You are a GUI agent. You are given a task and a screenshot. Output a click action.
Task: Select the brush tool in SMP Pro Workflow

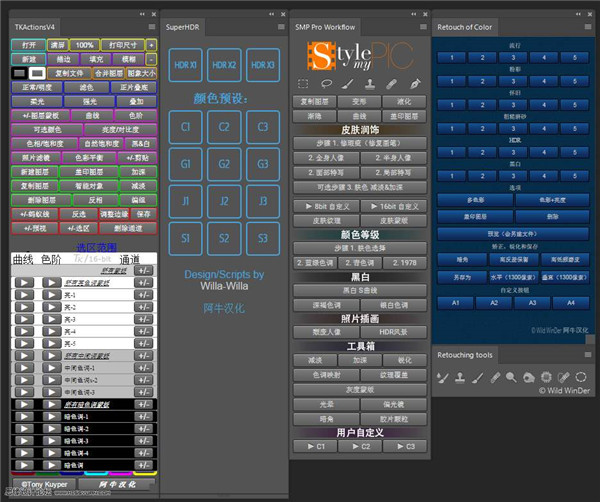347,83
